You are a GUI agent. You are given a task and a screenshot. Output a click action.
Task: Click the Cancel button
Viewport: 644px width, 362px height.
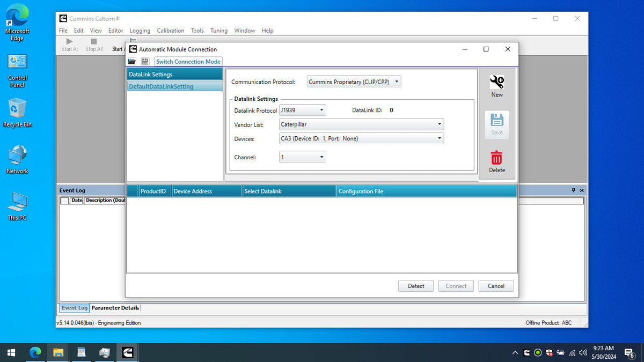(495, 286)
